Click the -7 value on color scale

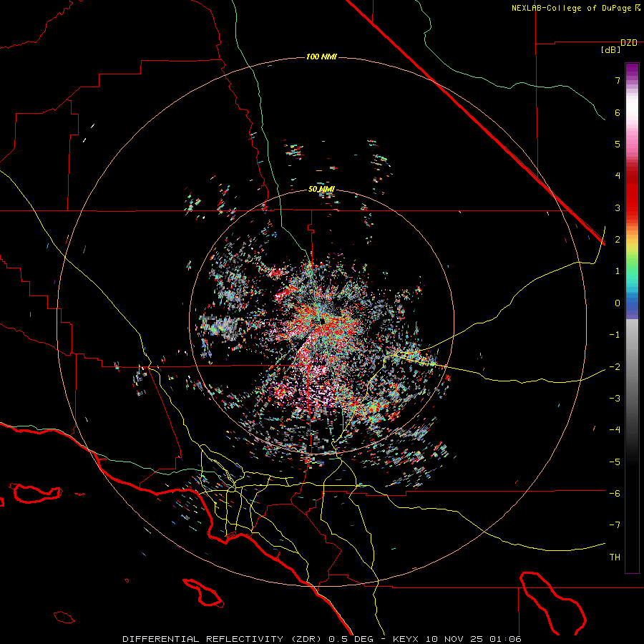click(x=615, y=525)
